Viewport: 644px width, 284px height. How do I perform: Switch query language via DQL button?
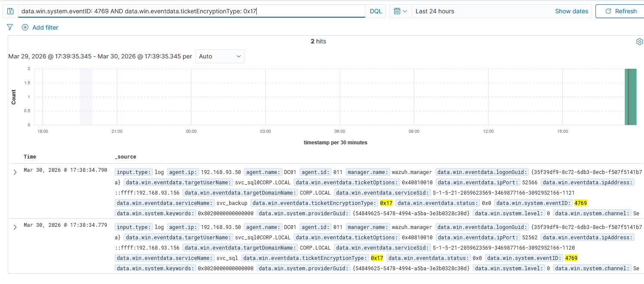(376, 11)
